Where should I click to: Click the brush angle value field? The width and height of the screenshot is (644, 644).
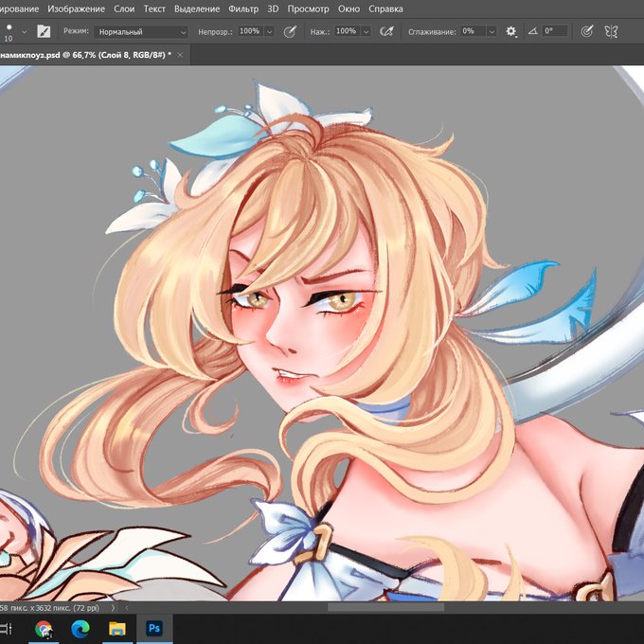pos(555,31)
